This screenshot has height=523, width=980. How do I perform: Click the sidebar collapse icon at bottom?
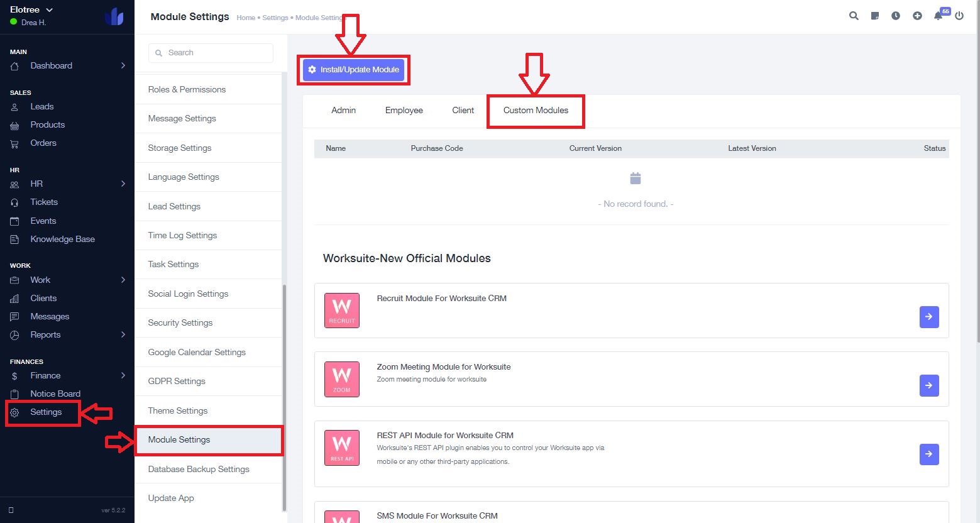[11, 510]
